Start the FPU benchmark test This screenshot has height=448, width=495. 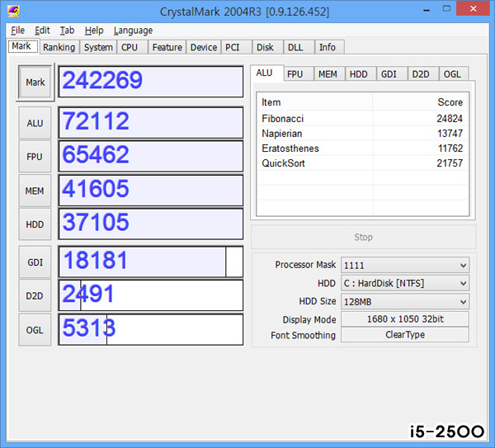tap(35, 157)
